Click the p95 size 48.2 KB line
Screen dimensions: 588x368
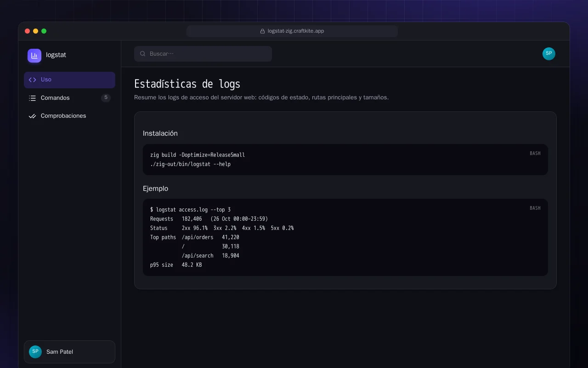176,265
